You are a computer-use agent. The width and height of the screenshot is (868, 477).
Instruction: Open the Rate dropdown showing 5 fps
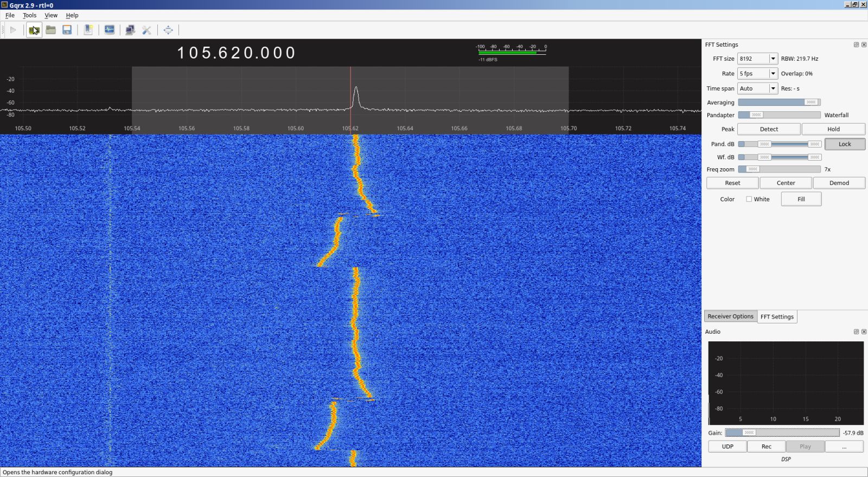pos(773,73)
